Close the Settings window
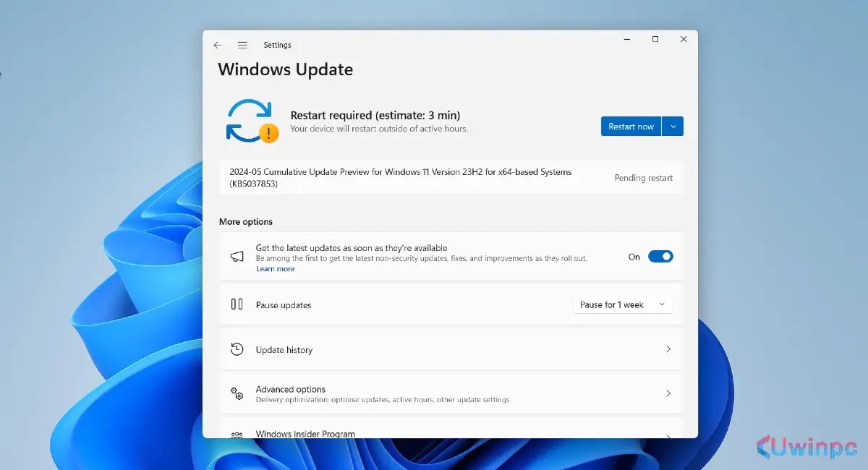Screen dimensions: 868x470 [684, 40]
